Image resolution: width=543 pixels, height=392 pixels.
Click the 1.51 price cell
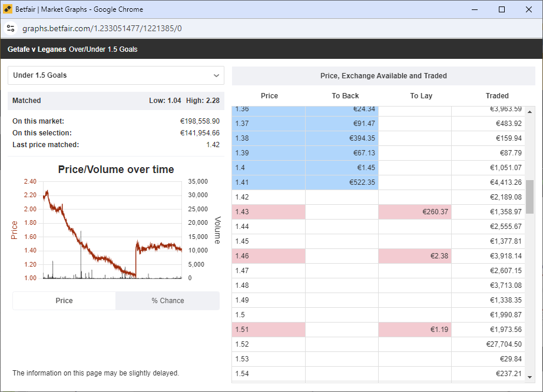(269, 330)
